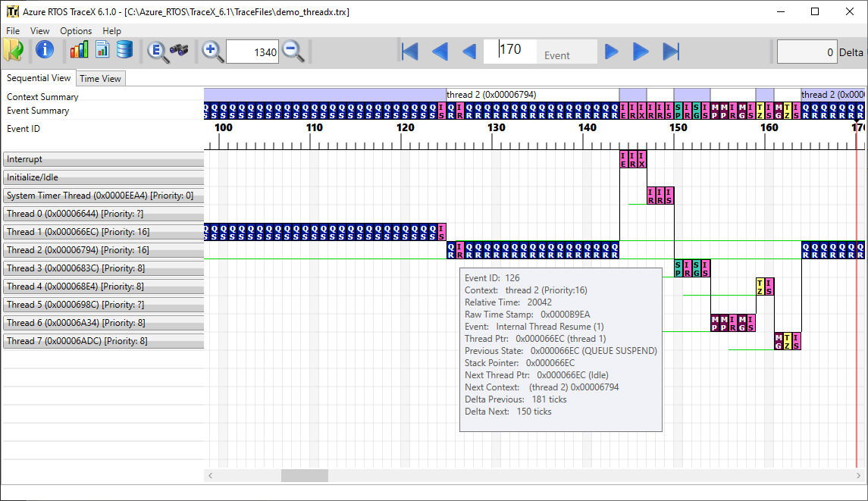Show trace file information via the blue info icon

pos(44,50)
